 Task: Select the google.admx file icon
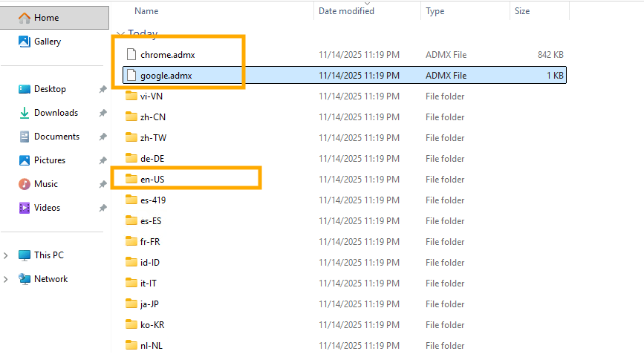point(131,75)
